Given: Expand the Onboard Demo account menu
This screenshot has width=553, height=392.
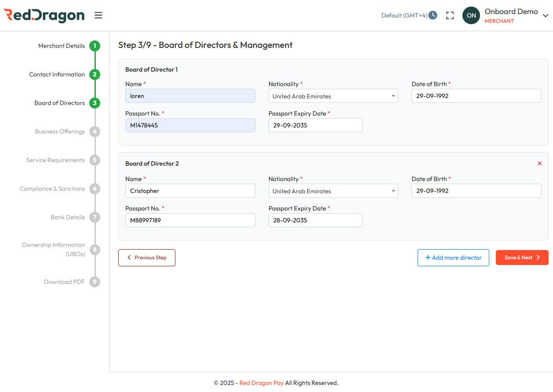Looking at the screenshot, I should coord(545,16).
